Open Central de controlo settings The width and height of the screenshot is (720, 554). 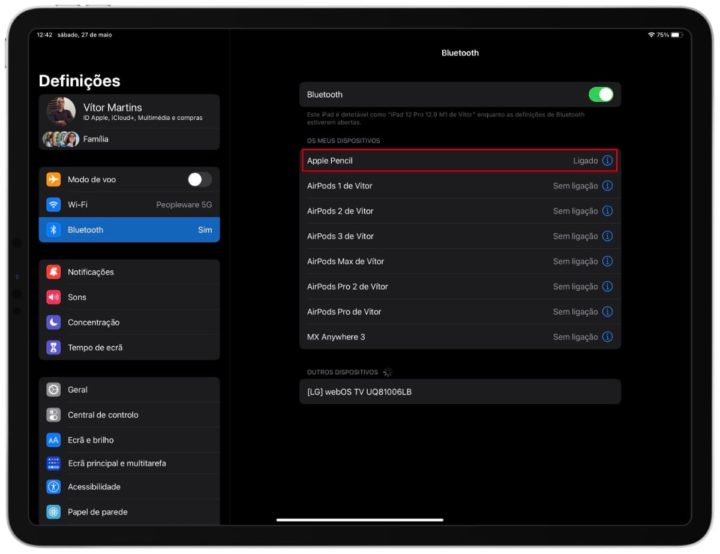(129, 415)
